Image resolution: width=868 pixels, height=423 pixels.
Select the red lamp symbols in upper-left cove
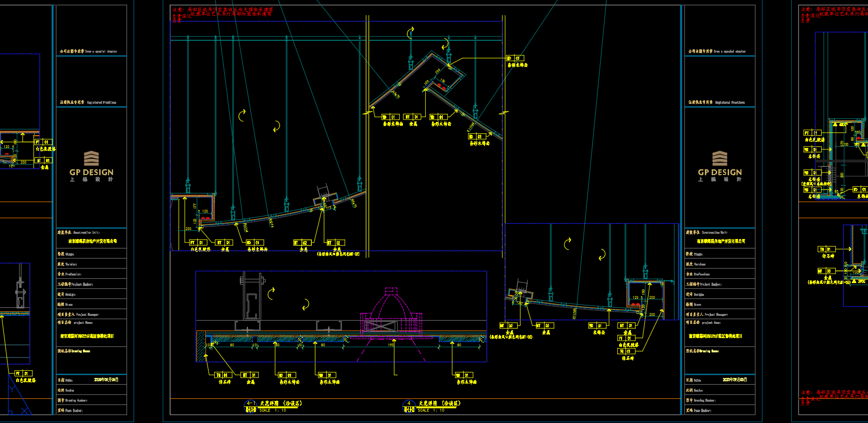click(x=206, y=218)
